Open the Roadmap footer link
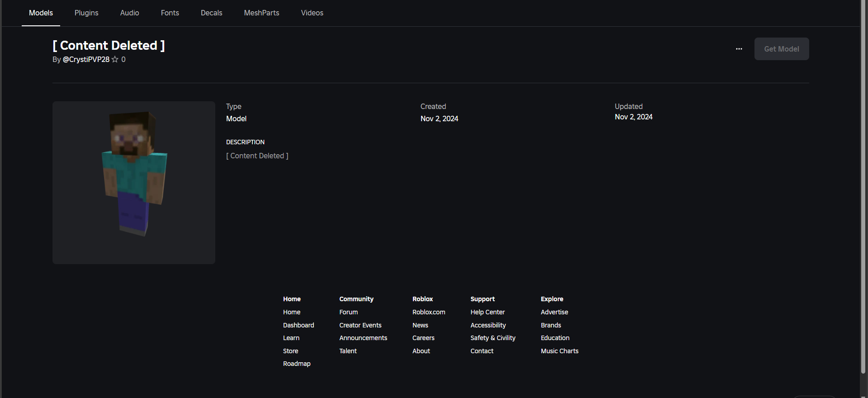868x398 pixels. tap(297, 364)
